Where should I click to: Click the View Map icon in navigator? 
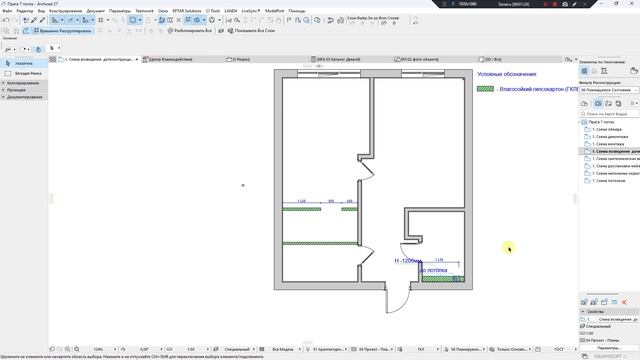pyautogui.click(x=598, y=104)
